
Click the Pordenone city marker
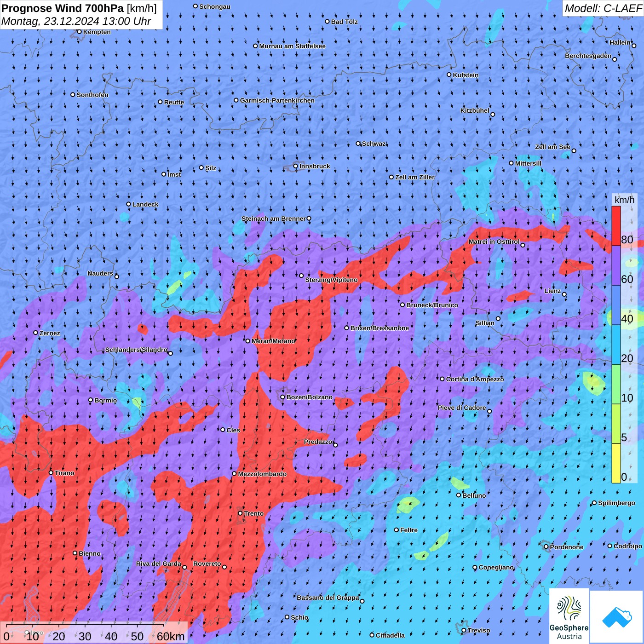546,546
